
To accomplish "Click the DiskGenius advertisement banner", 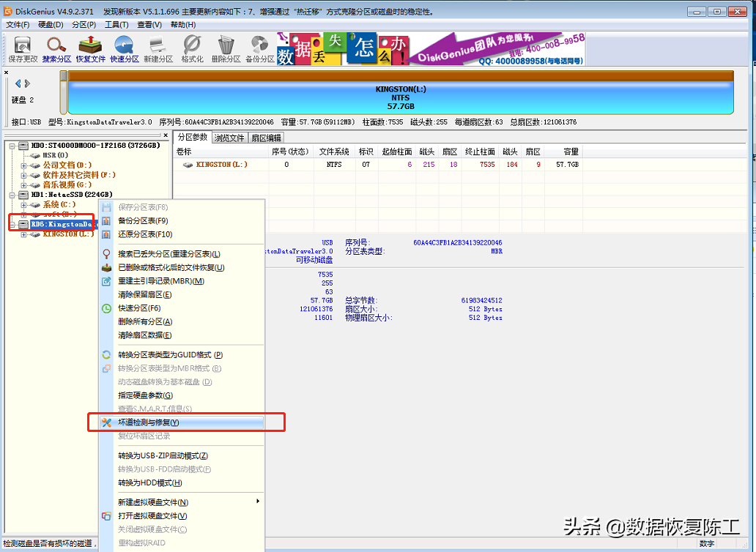I will (431, 48).
